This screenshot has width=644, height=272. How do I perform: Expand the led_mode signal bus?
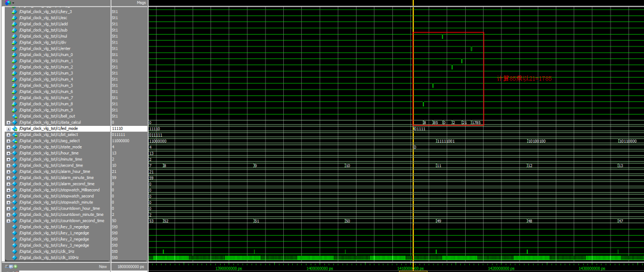tap(8, 128)
